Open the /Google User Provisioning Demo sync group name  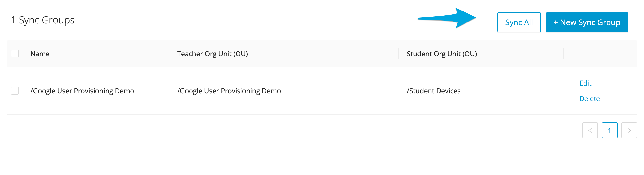tap(83, 91)
